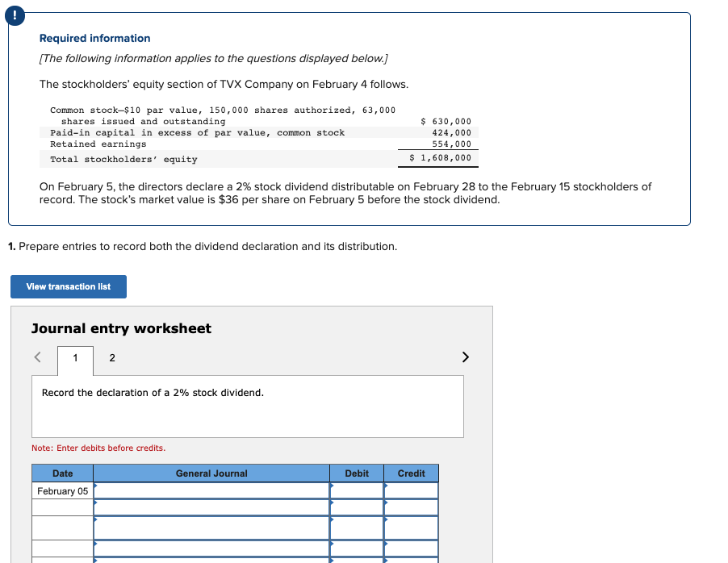Click the Debit column header
Image resolution: width=728 pixels, height=563 pixels.
point(357,473)
